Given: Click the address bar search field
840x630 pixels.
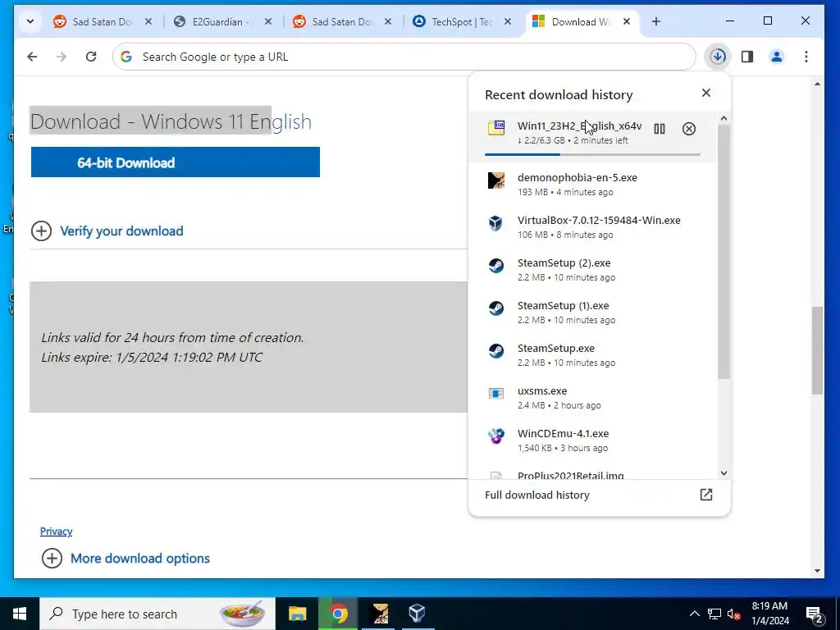Looking at the screenshot, I should click(x=404, y=57).
